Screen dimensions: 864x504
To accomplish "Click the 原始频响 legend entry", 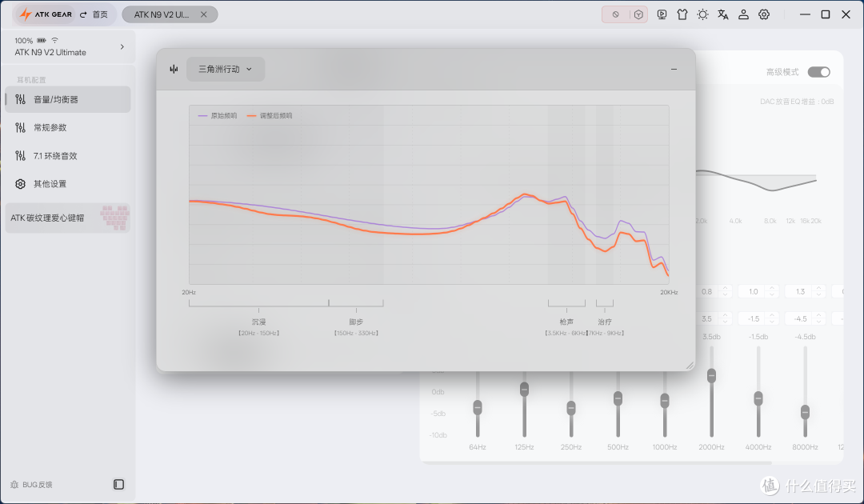I will click(218, 116).
